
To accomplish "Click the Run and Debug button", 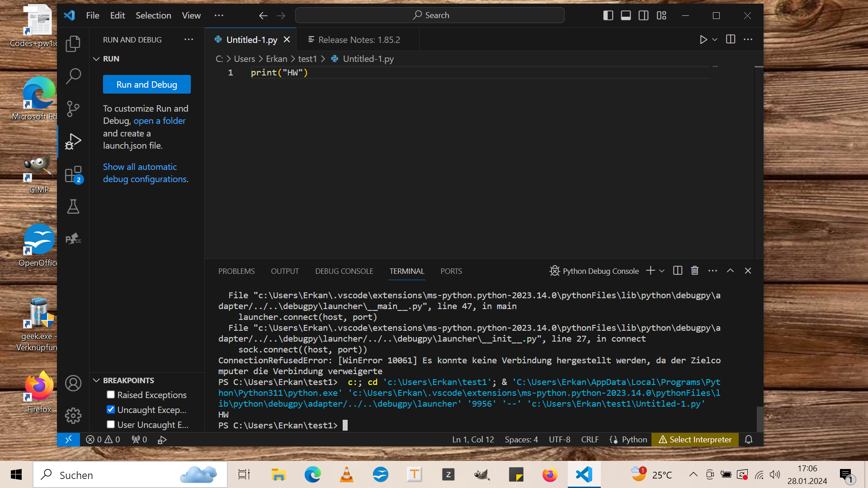I will [x=146, y=84].
